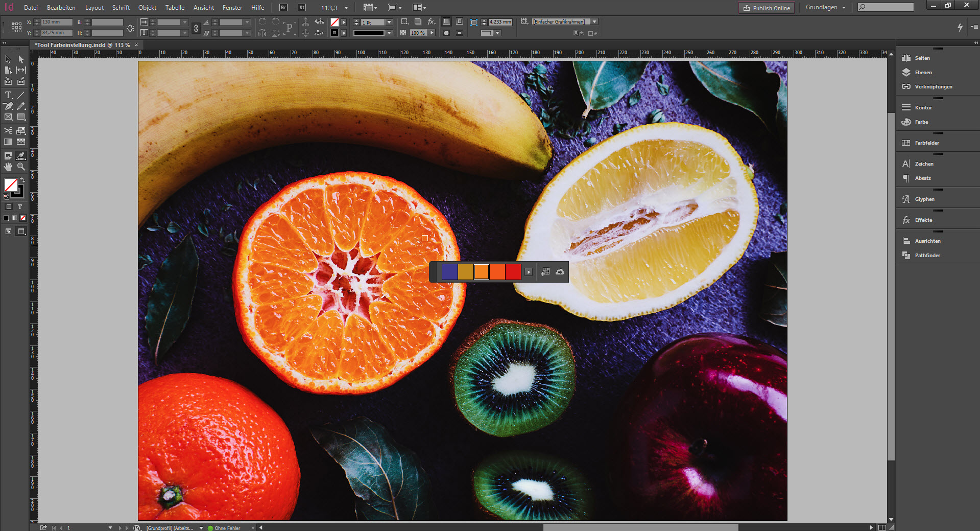Open Adobe Bridge via the Br icon
The width and height of the screenshot is (980, 531).
[283, 8]
